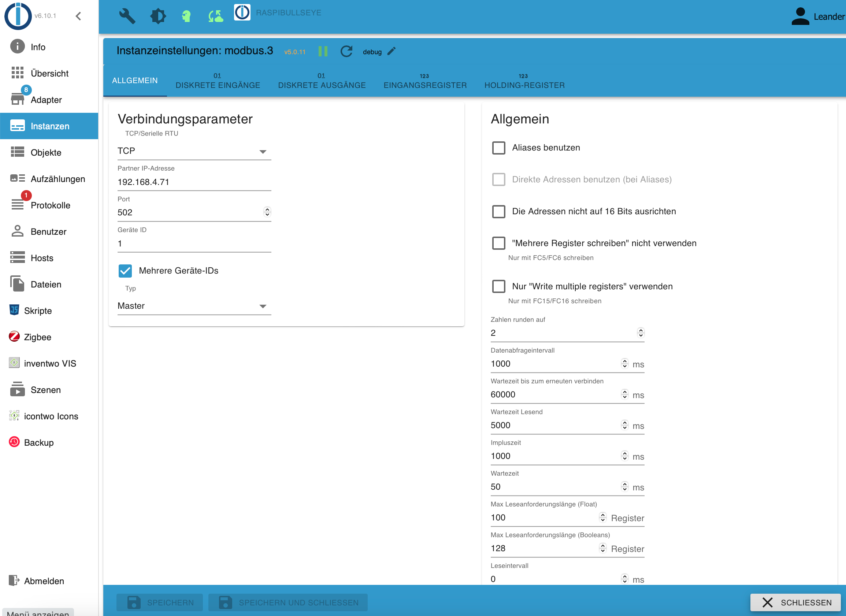Toggle the theme brightness icon

(x=158, y=16)
